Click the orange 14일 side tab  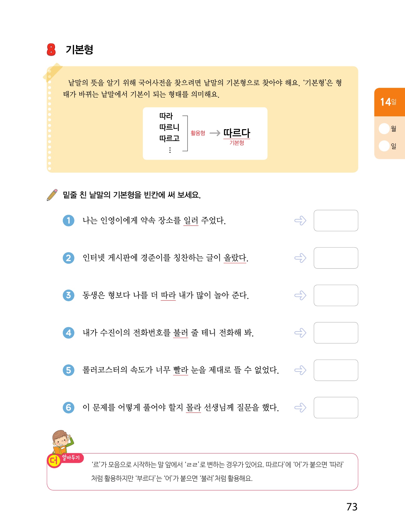click(x=389, y=102)
